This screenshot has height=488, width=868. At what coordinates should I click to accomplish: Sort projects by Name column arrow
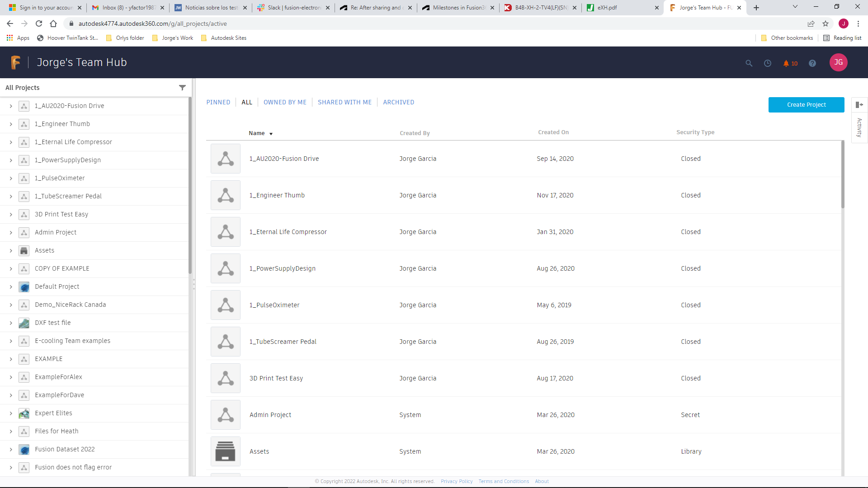tap(271, 134)
